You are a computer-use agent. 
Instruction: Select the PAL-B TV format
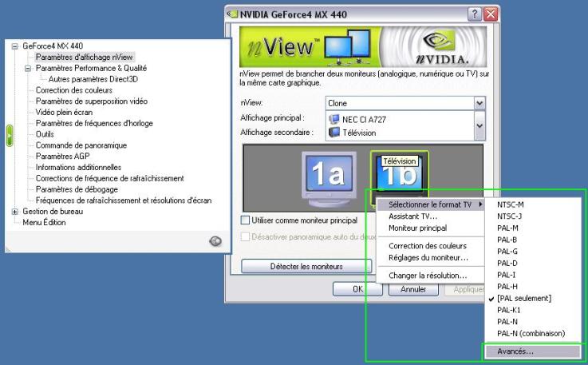507,238
